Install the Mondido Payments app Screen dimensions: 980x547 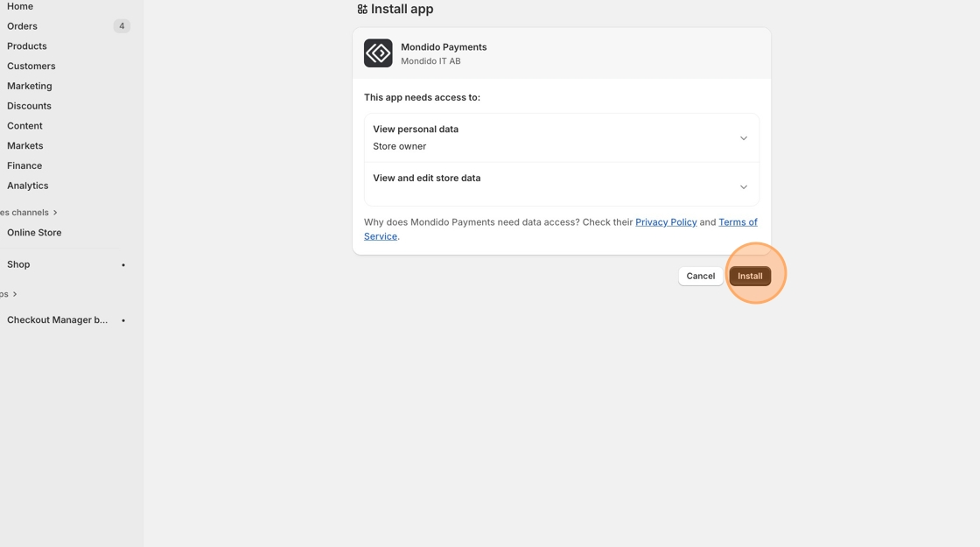point(750,276)
